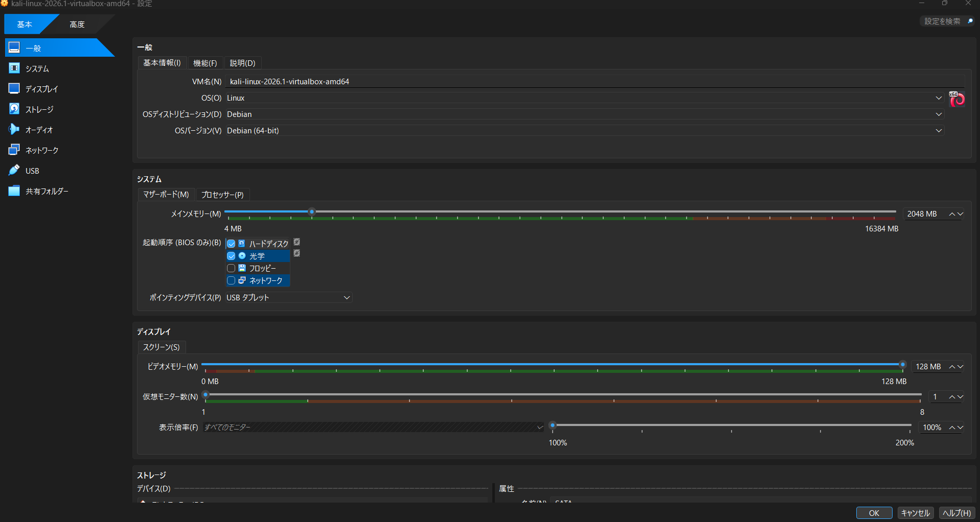Screen dimensions: 980x522
Task: Click the ヘルプ(H) button
Action: coord(957,513)
